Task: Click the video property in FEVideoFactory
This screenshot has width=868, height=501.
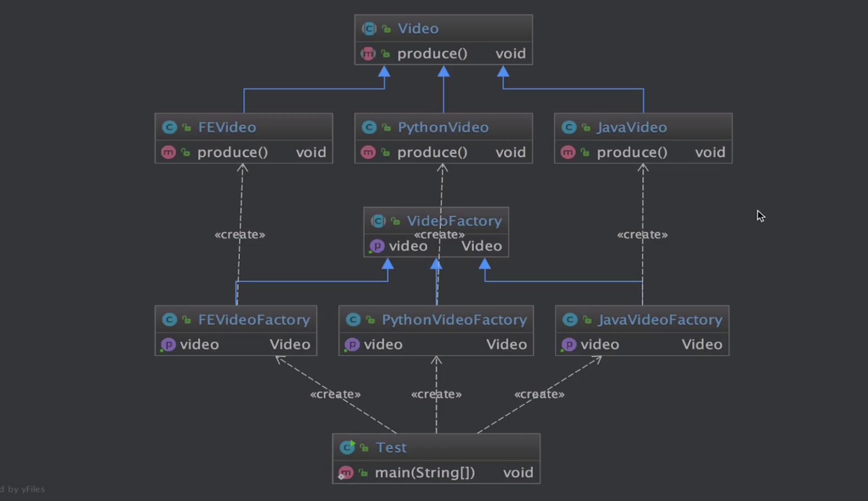Action: coord(199,344)
